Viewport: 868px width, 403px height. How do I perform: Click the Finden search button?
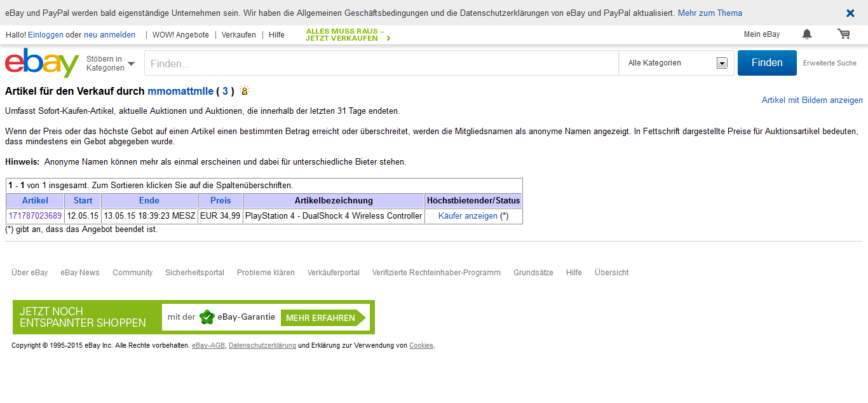click(x=766, y=63)
